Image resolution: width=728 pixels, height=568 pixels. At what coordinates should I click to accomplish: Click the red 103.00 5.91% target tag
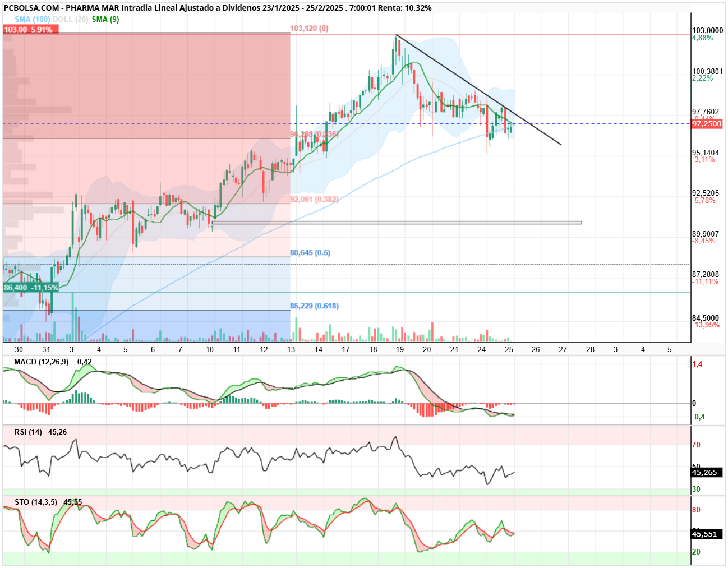pos(28,29)
